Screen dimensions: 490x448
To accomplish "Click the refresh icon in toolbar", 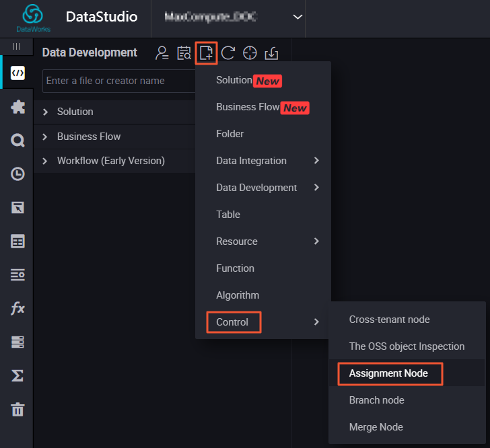I will (228, 53).
